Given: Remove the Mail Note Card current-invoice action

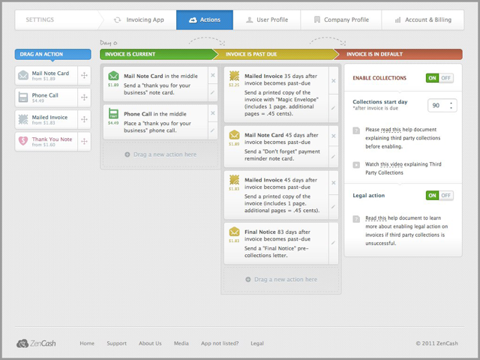Looking at the screenshot, I should click(x=213, y=76).
